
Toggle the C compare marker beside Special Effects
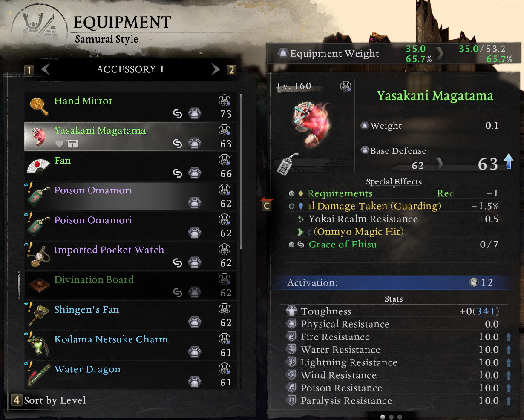(267, 205)
